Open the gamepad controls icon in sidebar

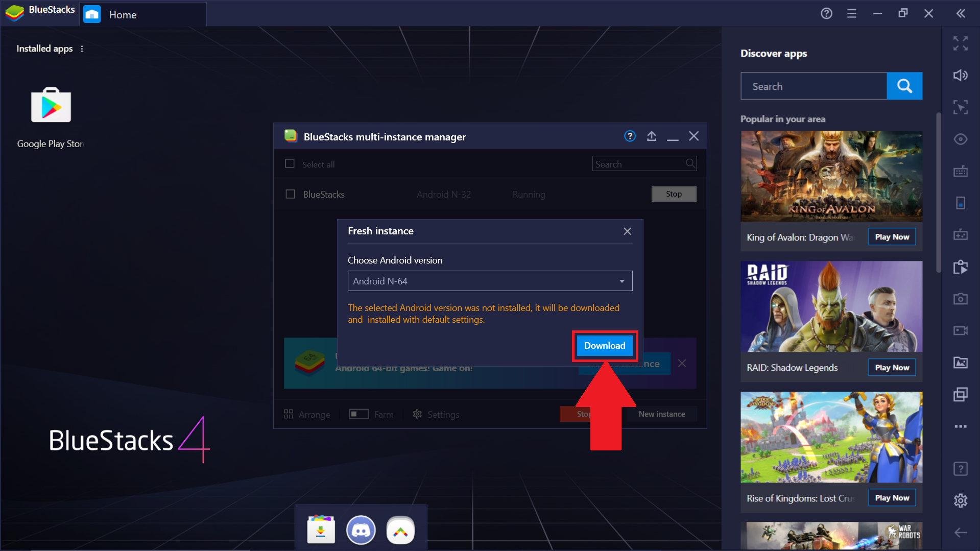[x=961, y=235]
